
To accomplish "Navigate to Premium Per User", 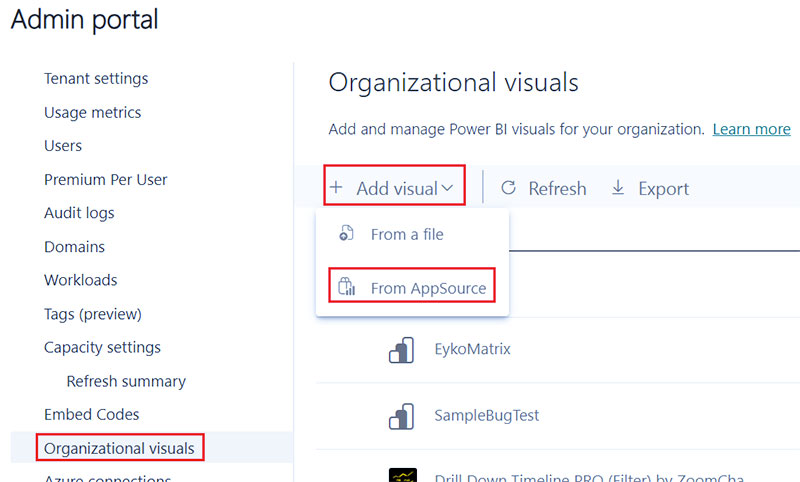I will [x=106, y=180].
